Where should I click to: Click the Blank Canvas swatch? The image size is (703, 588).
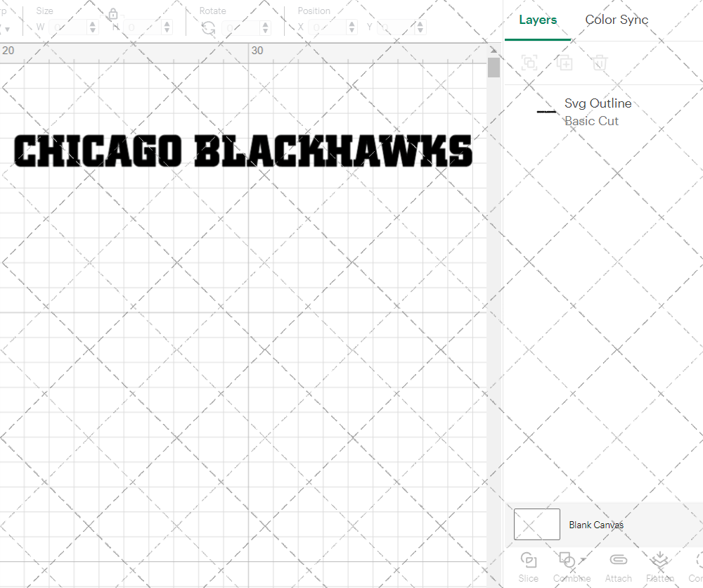(x=536, y=524)
